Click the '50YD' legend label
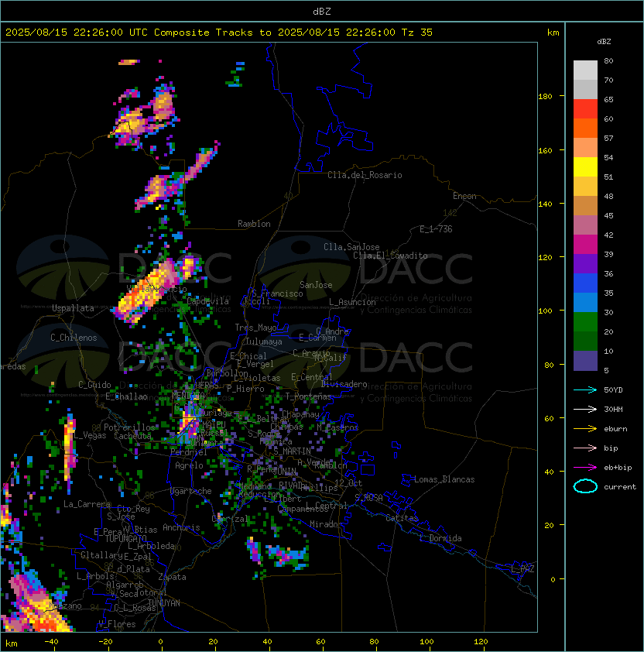Image resolution: width=644 pixels, height=652 pixels. [613, 389]
